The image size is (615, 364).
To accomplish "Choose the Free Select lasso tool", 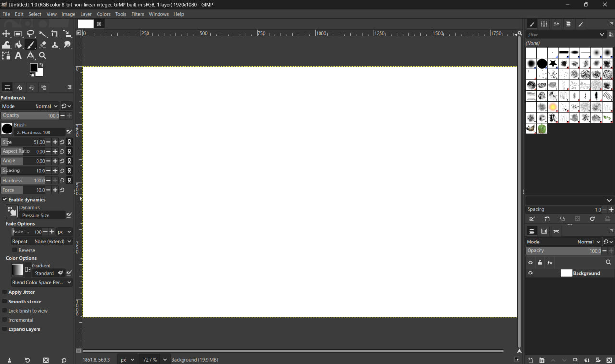I will click(31, 34).
